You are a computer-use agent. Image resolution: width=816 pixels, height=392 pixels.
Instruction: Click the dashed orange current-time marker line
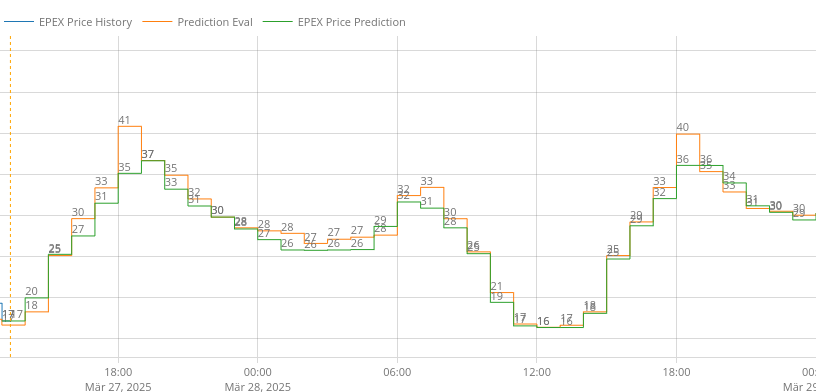(10, 197)
